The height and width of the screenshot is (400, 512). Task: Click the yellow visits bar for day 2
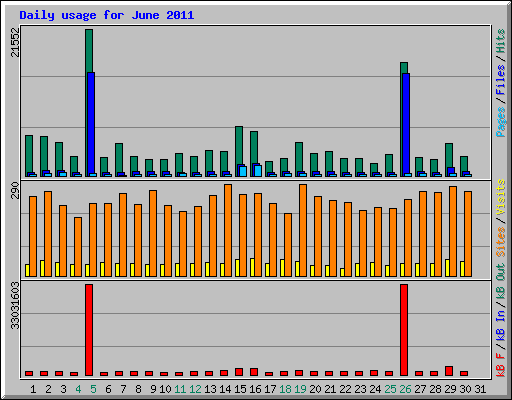[43, 268]
